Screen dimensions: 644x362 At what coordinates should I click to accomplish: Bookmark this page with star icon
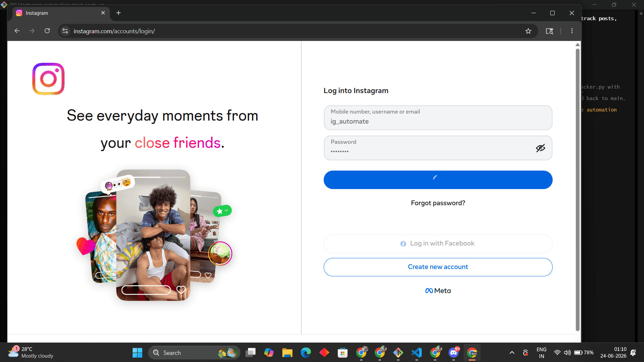coord(528,31)
